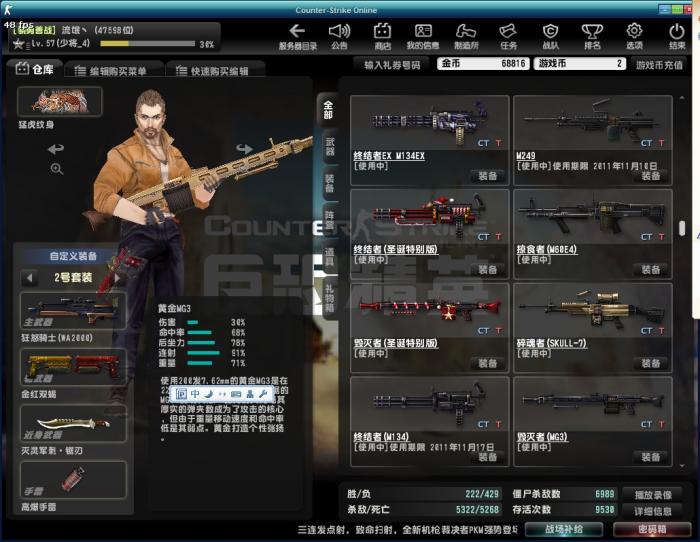
Task: Equip the 终结者EX M134EX weapon
Action: (x=488, y=176)
